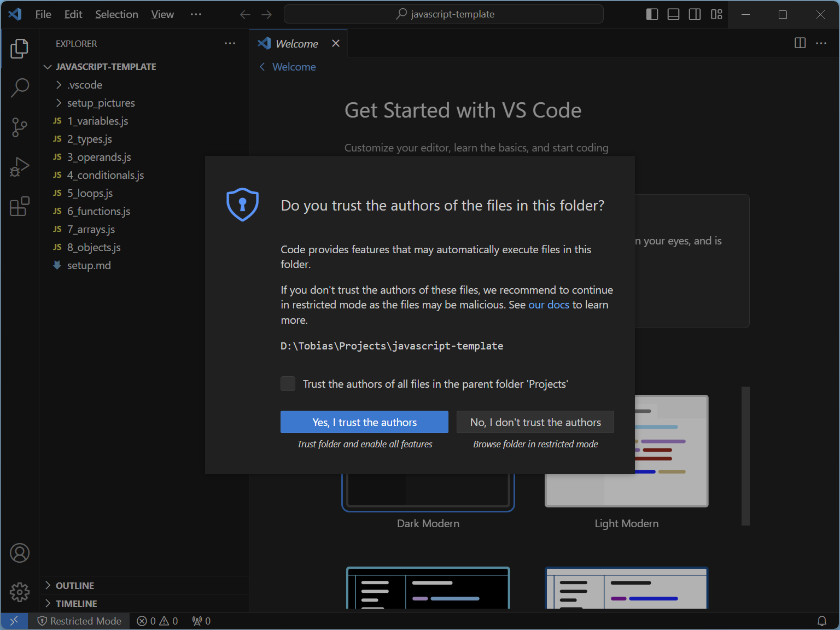Image resolution: width=840 pixels, height=630 pixels.
Task: Click the javascript-template command center search box
Action: [x=444, y=14]
